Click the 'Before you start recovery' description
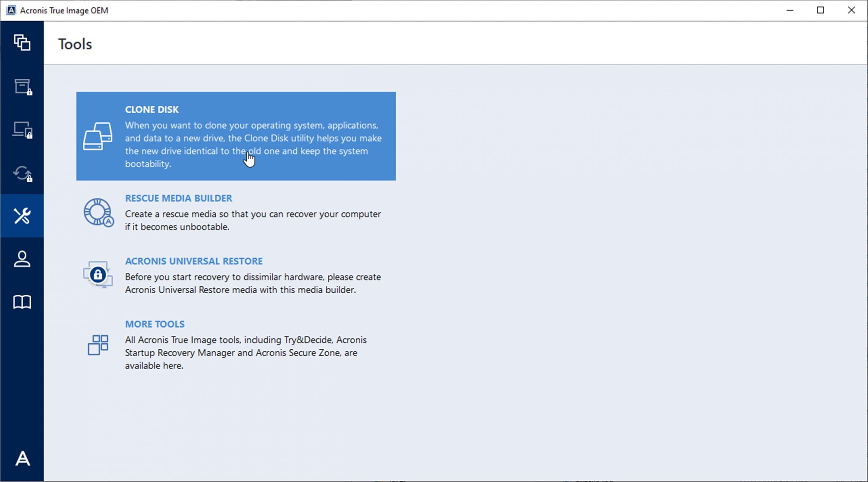Screen dimensions: 868x482 tap(253, 283)
